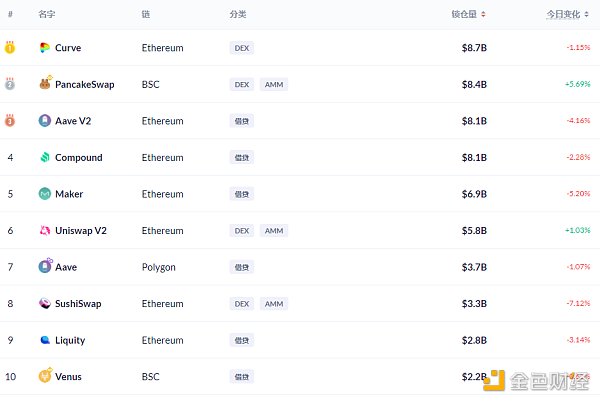Click the Liquity blue logo icon
600x402 pixels.
[x=45, y=340]
